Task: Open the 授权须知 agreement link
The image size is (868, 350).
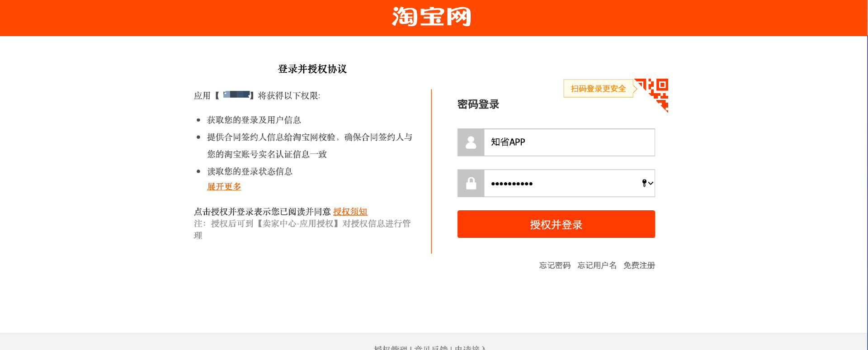Action: pos(350,212)
